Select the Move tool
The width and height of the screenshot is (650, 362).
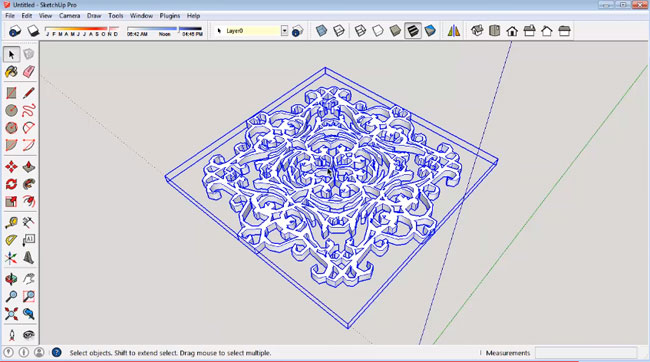[11, 167]
